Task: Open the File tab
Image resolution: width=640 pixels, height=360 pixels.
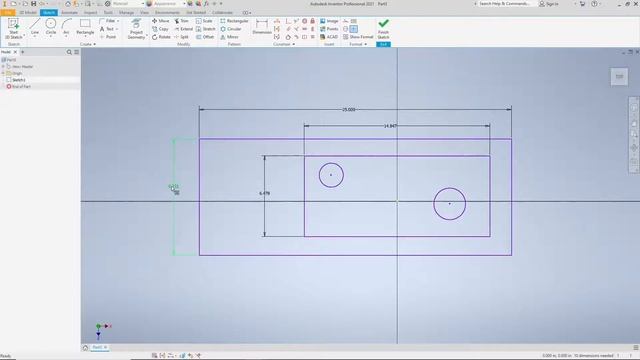Action: (7, 13)
